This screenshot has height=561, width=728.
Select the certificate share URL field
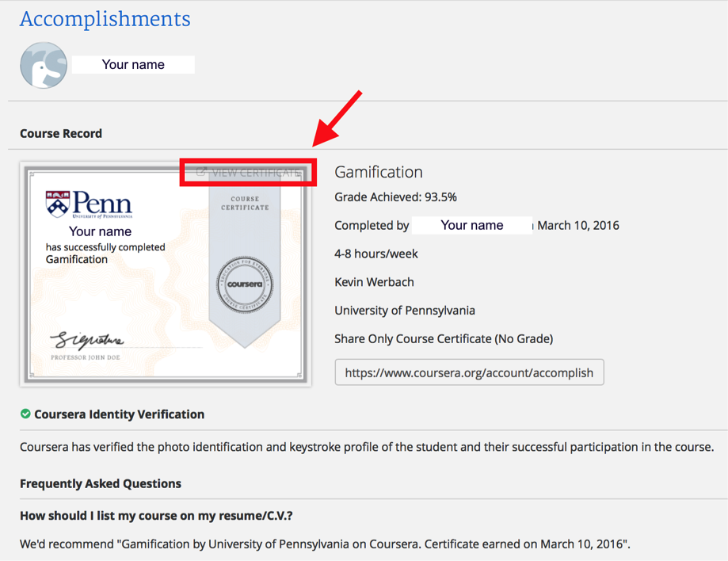pos(469,372)
